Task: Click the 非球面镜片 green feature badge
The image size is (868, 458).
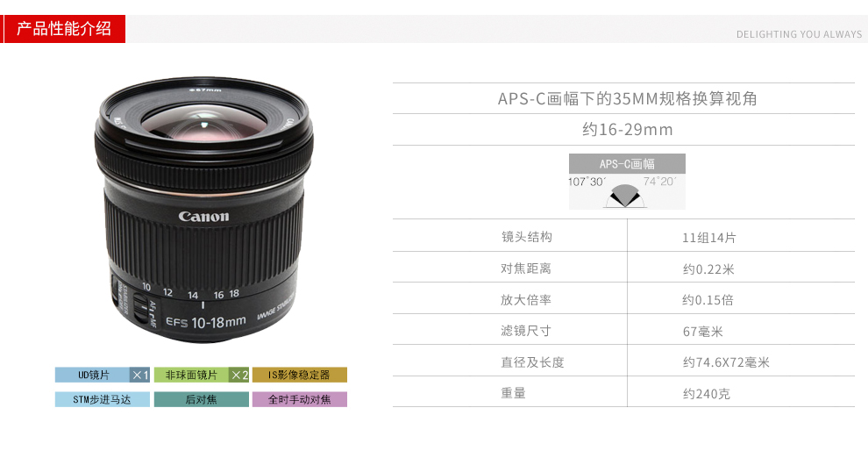Action: (202, 375)
